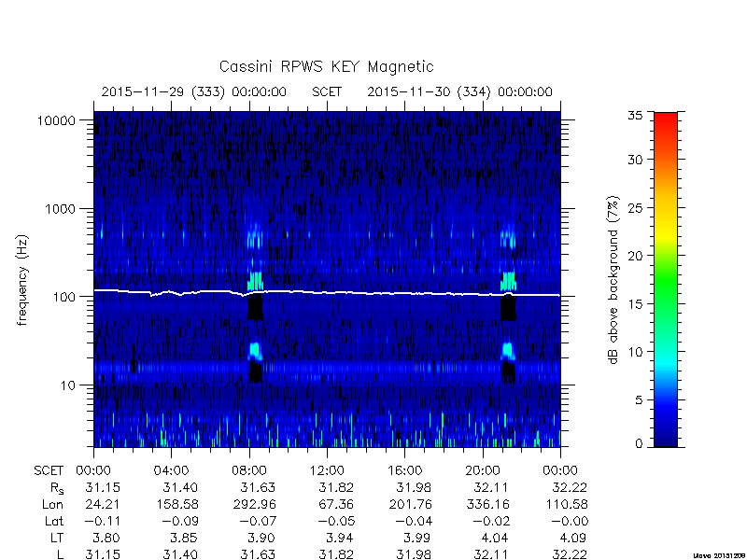Click the LT value 3.90
This screenshot has width=747, height=560.
click(x=262, y=538)
